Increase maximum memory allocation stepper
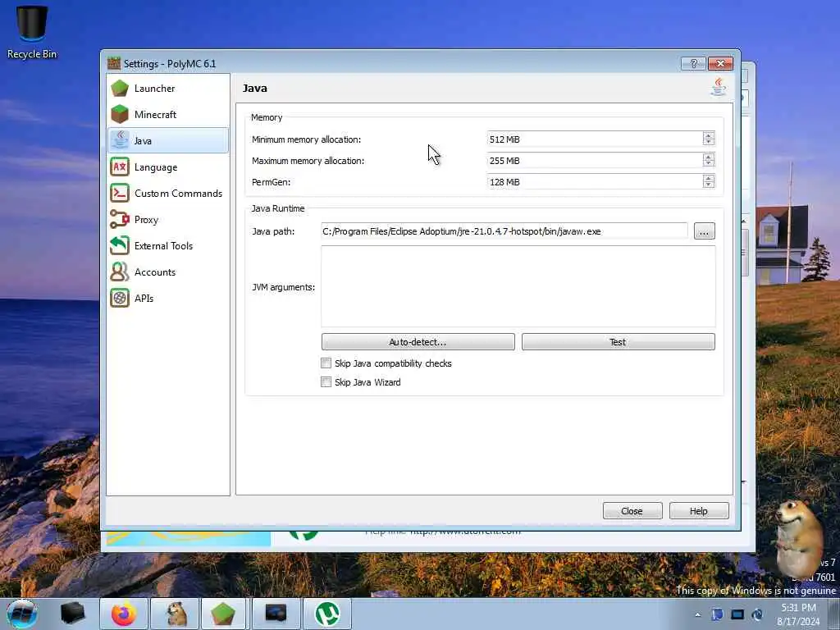 tap(708, 157)
